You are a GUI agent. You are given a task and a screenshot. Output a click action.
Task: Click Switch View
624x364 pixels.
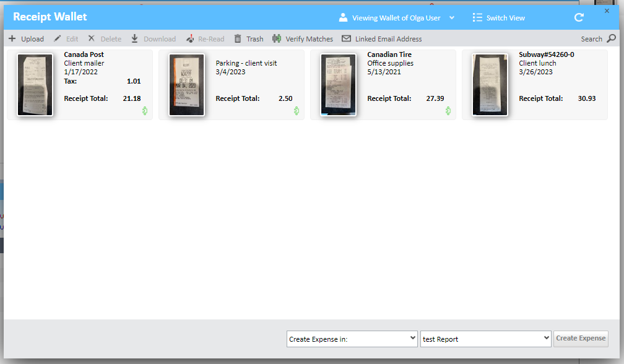[x=498, y=18]
